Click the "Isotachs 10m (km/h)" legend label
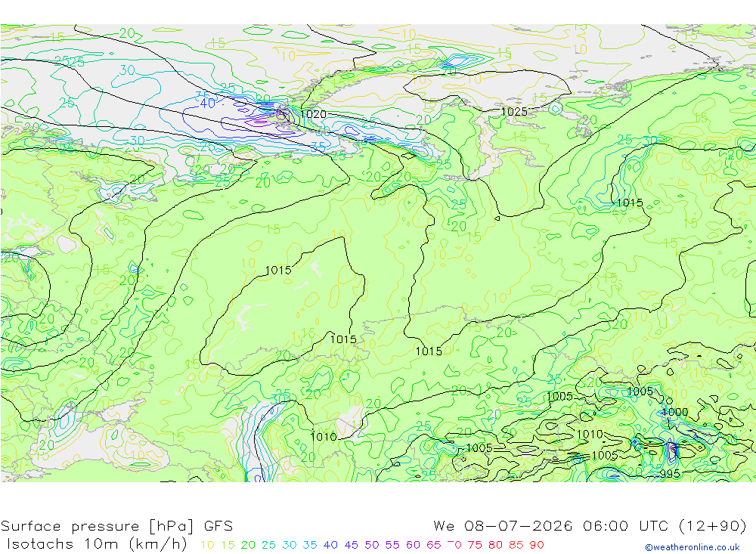The width and height of the screenshot is (756, 554). [x=97, y=544]
